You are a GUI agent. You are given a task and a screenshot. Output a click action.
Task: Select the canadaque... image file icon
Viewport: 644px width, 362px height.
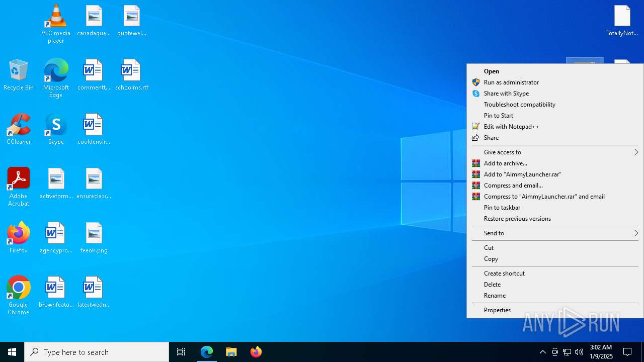pos(94,21)
